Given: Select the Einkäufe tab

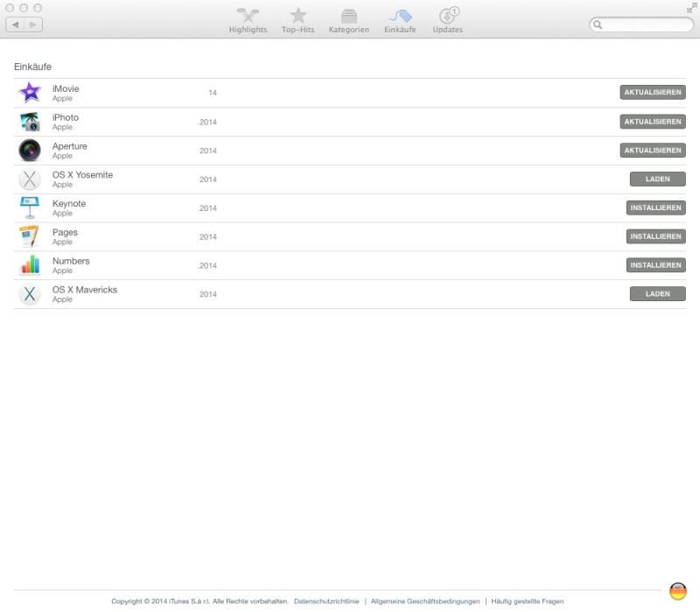Looking at the screenshot, I should (400, 20).
